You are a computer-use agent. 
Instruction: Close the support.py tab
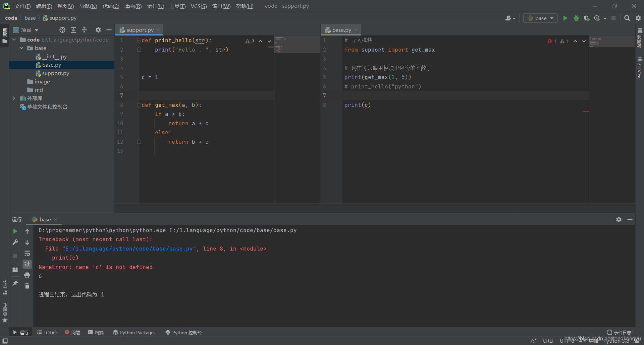point(158,30)
